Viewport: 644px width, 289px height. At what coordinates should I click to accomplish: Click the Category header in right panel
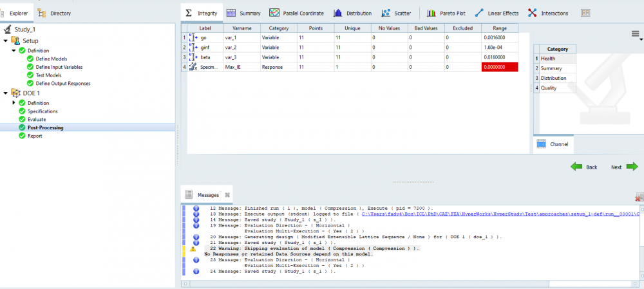(x=558, y=49)
